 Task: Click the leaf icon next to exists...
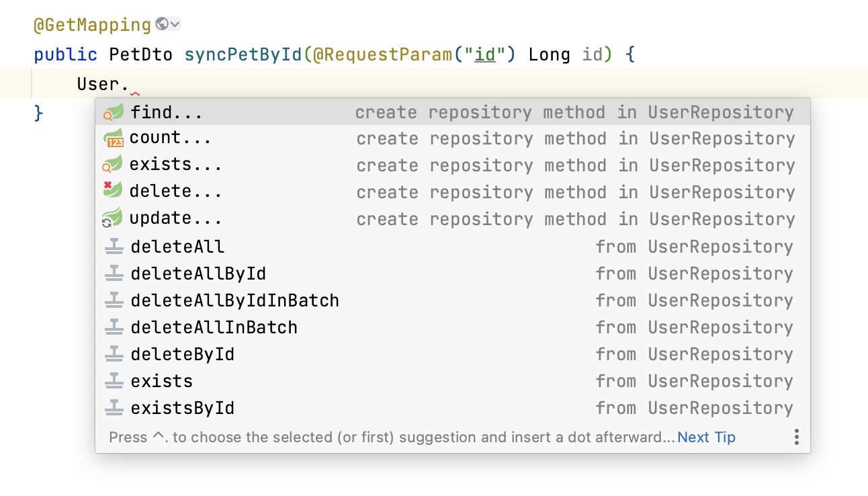coord(113,164)
